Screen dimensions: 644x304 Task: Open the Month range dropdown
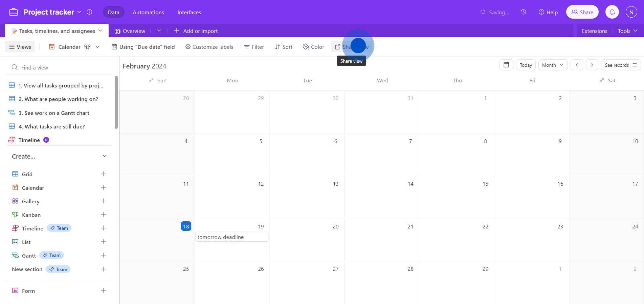[x=553, y=65]
